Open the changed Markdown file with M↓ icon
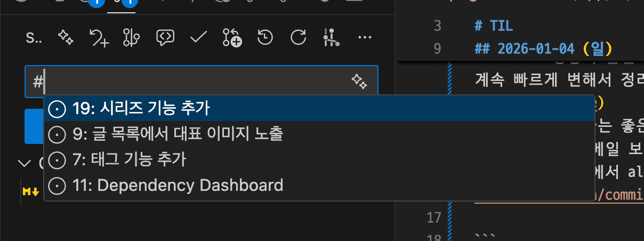Image resolution: width=644 pixels, height=241 pixels. click(x=30, y=191)
